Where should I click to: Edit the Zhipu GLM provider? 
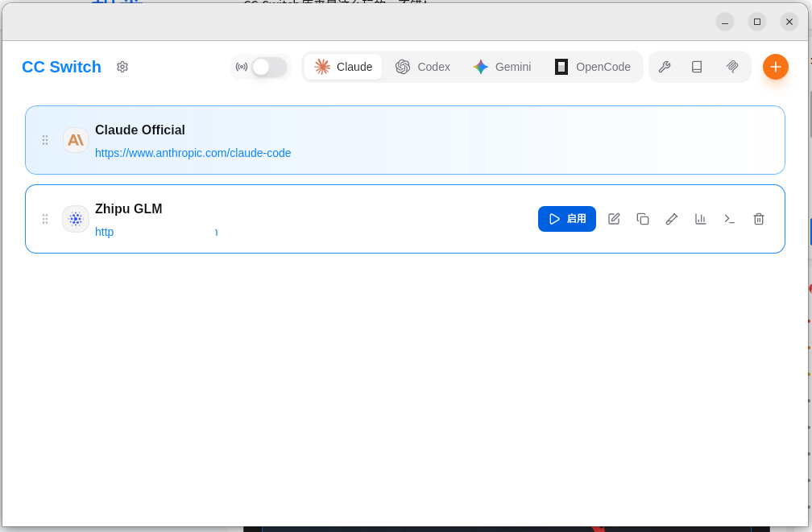[614, 219]
